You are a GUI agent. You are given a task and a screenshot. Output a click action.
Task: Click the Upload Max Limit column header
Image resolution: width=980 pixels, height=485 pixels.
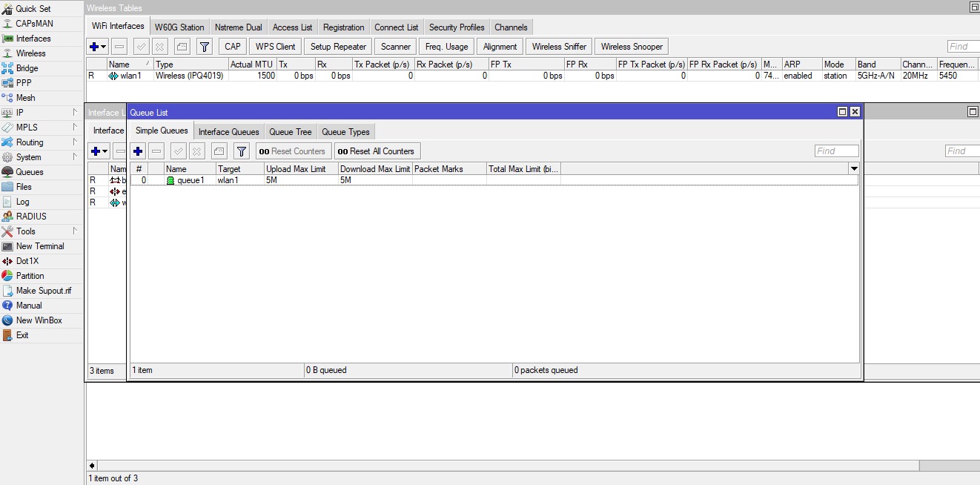coord(301,169)
